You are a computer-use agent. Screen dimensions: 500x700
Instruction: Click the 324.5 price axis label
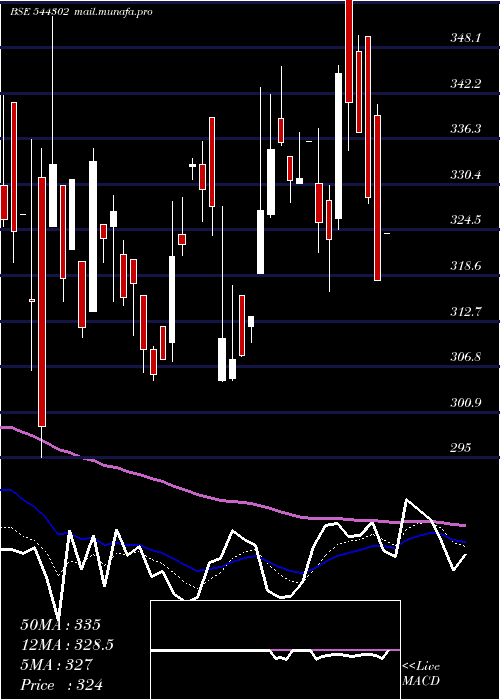[466, 221]
